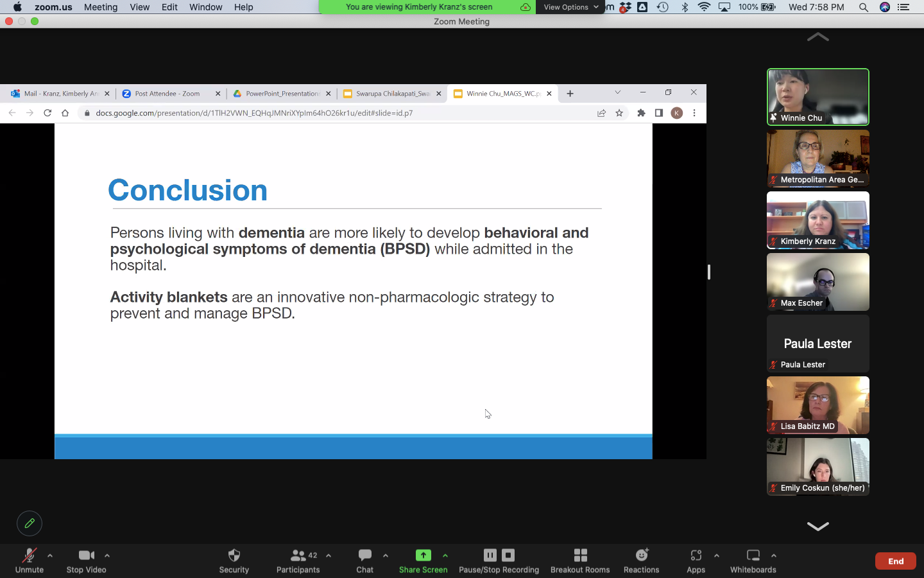The height and width of the screenshot is (578, 924).
Task: Launch Siri from the menu bar
Action: (885, 7)
